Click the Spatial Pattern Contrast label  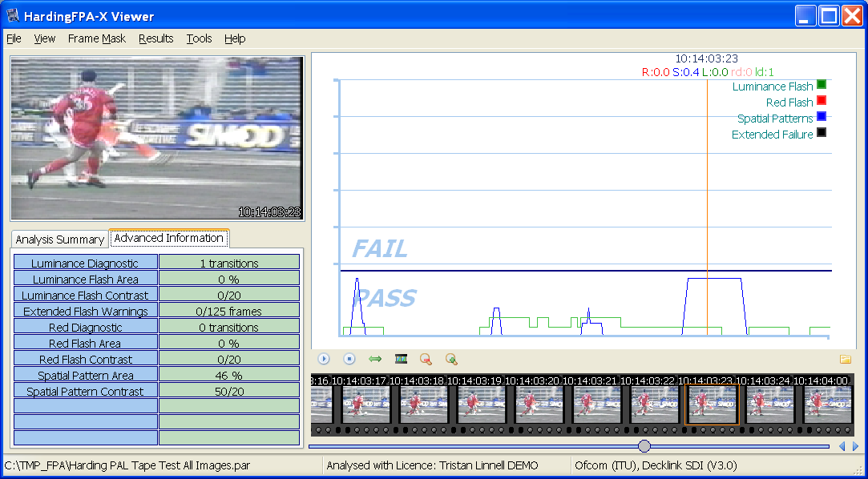85,392
